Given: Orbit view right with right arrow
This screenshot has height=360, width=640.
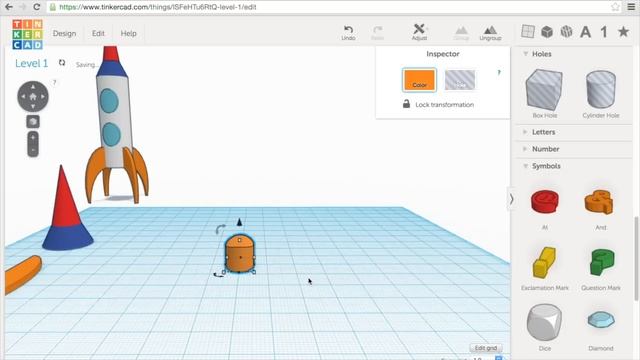Looking at the screenshot, I should pos(43,97).
